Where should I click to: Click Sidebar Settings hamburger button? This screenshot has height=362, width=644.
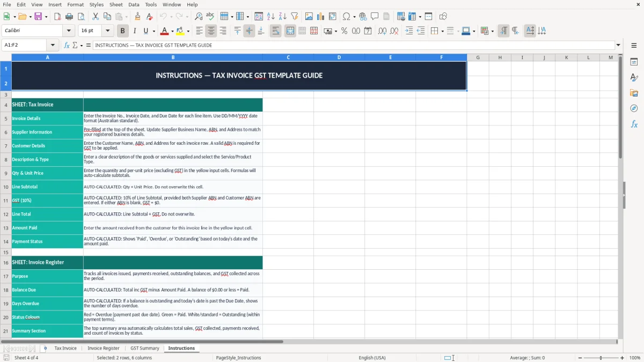pos(634,45)
